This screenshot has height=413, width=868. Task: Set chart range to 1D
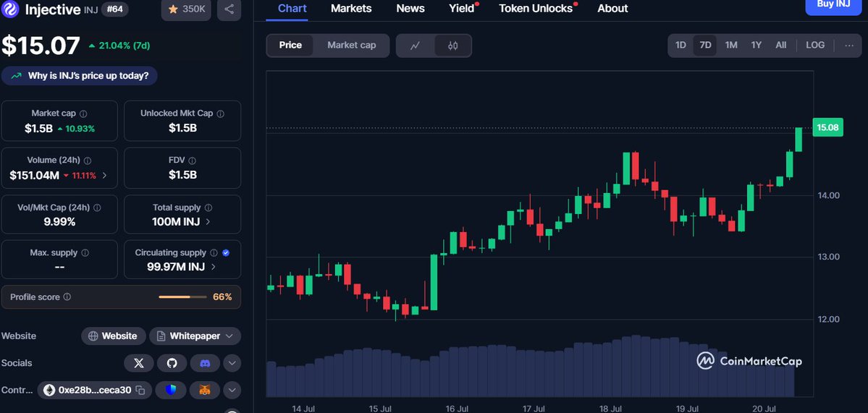click(681, 46)
